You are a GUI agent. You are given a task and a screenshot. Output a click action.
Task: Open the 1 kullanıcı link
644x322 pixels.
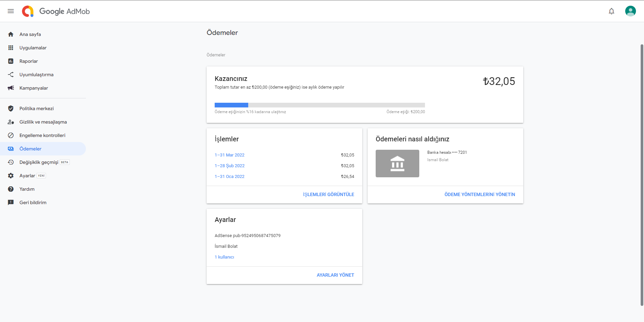coord(224,257)
